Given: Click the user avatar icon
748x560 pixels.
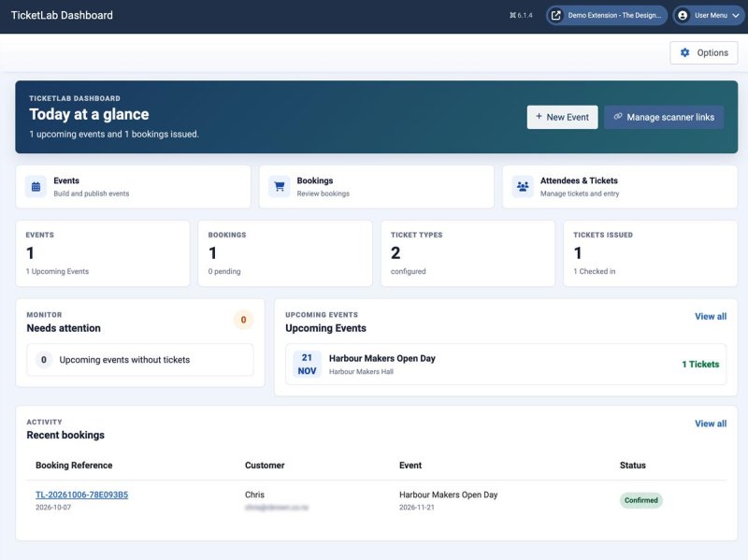Looking at the screenshot, I should click(x=683, y=15).
